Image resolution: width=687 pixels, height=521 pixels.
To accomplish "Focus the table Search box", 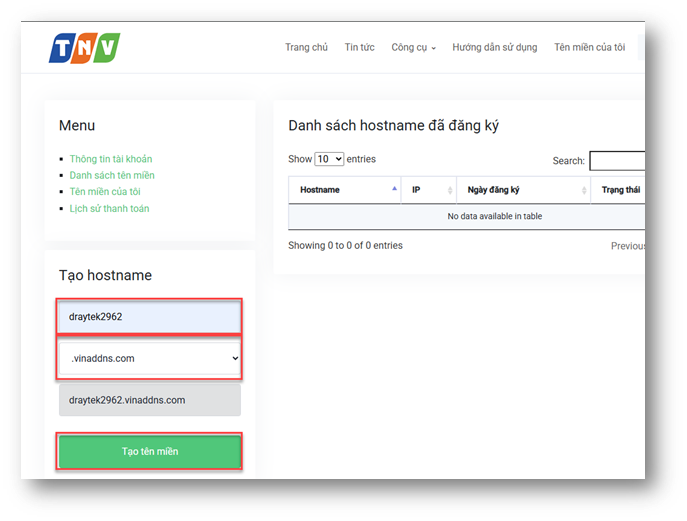I will point(617,161).
